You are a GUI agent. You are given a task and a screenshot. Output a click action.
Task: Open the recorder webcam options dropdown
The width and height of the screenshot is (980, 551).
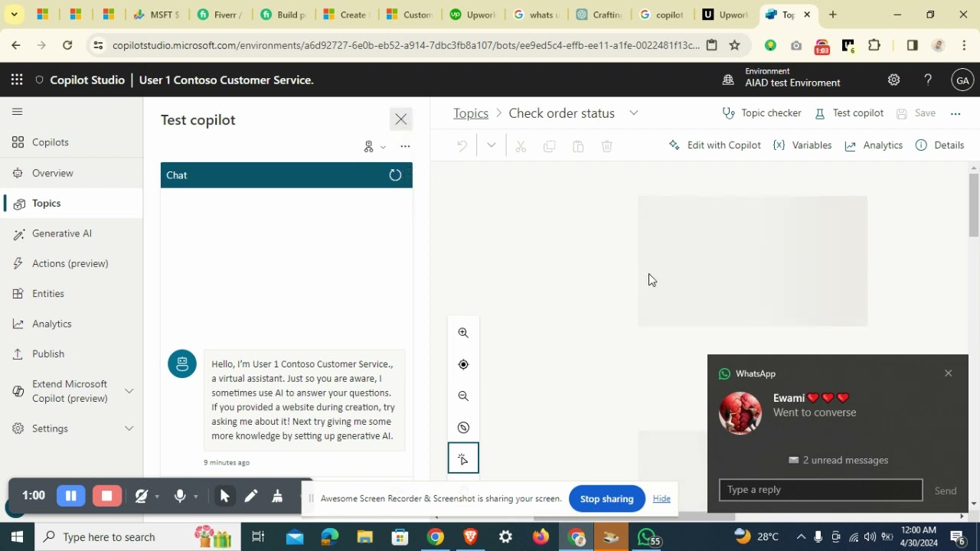coord(157,497)
